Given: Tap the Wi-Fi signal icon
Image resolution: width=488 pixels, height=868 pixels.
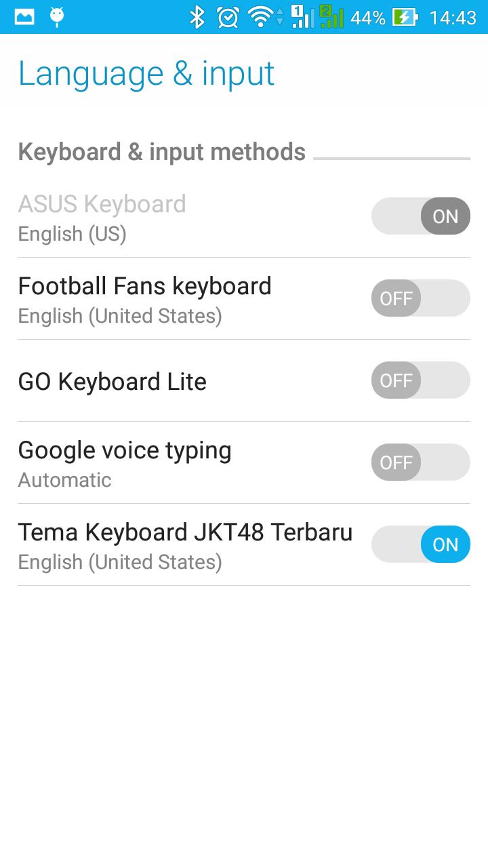Looking at the screenshot, I should 262,17.
